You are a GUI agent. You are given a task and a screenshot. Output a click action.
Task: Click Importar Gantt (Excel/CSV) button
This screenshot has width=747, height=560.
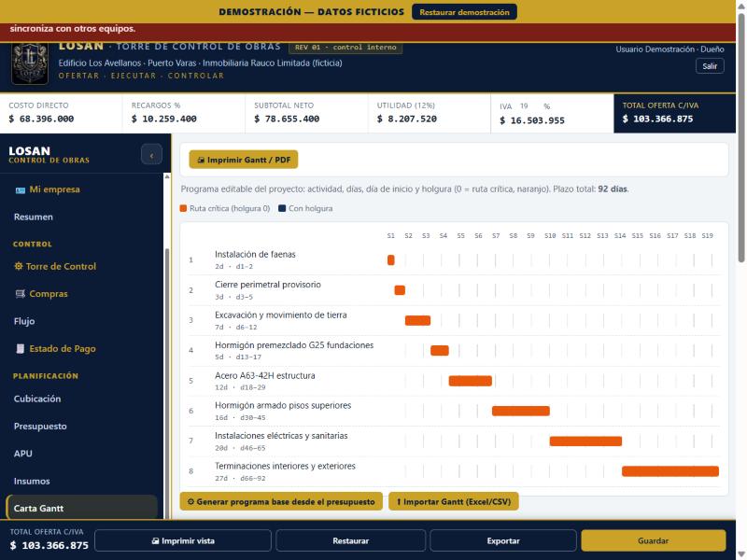[454, 501]
